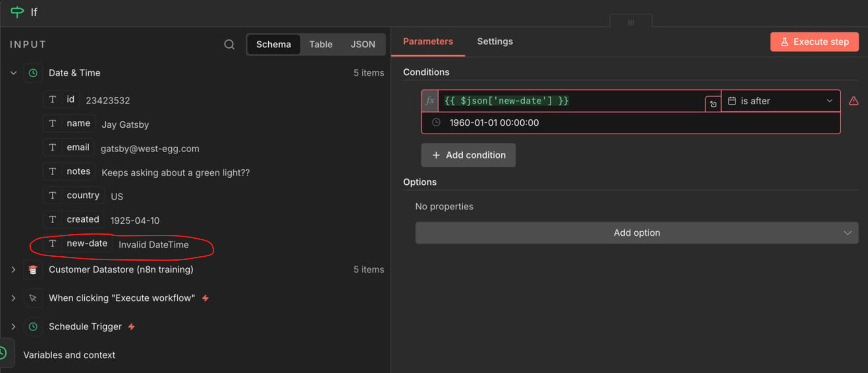
Task: Open the Add option dropdown
Action: coord(636,233)
